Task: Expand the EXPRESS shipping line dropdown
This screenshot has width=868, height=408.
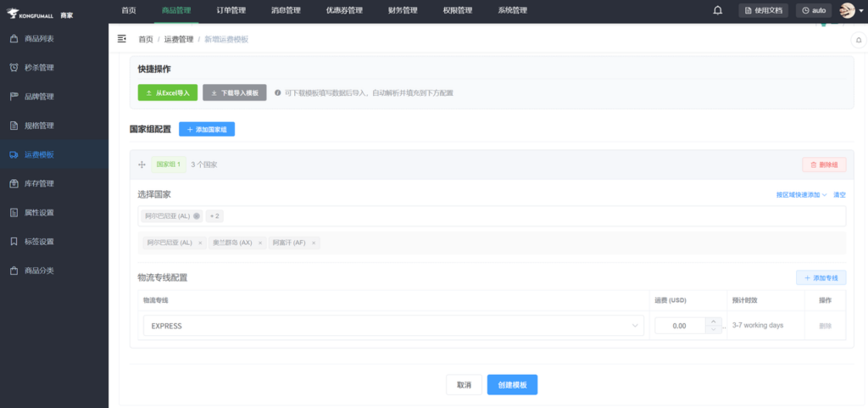Action: (636, 326)
